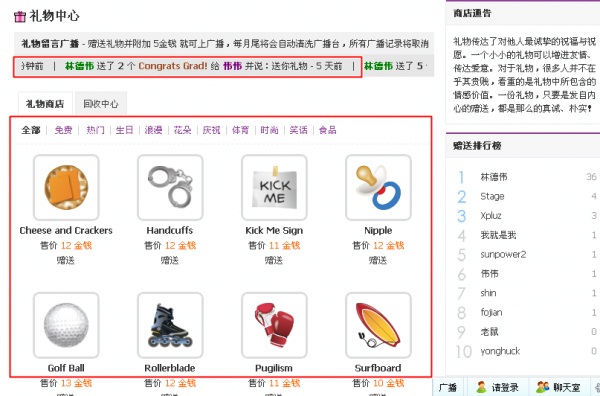
Task: Click the 请登录 login button
Action: tap(498, 387)
